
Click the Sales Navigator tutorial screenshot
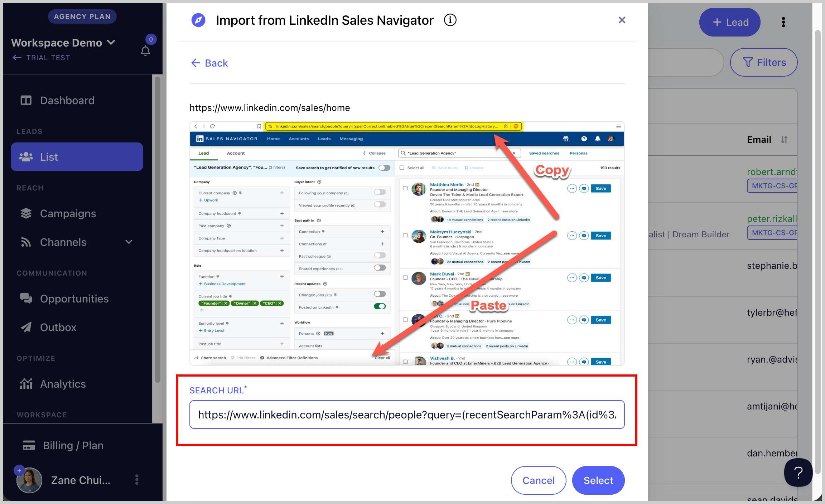coord(407,243)
